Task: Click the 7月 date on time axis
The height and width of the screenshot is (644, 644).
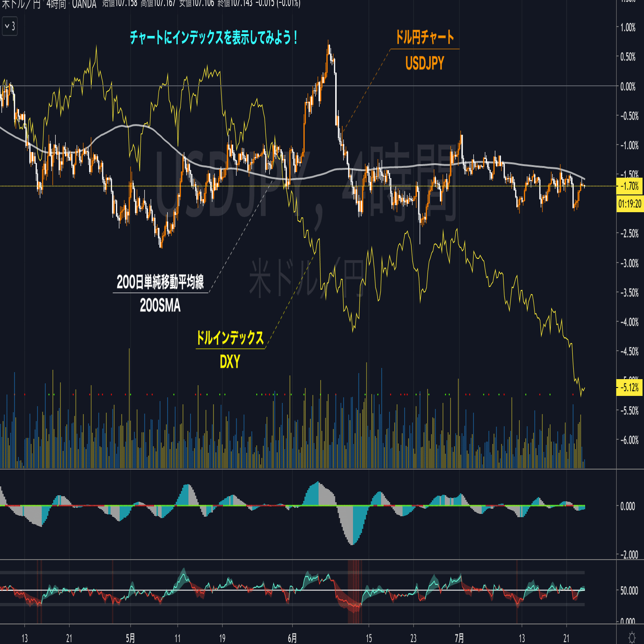Action: click(459, 637)
